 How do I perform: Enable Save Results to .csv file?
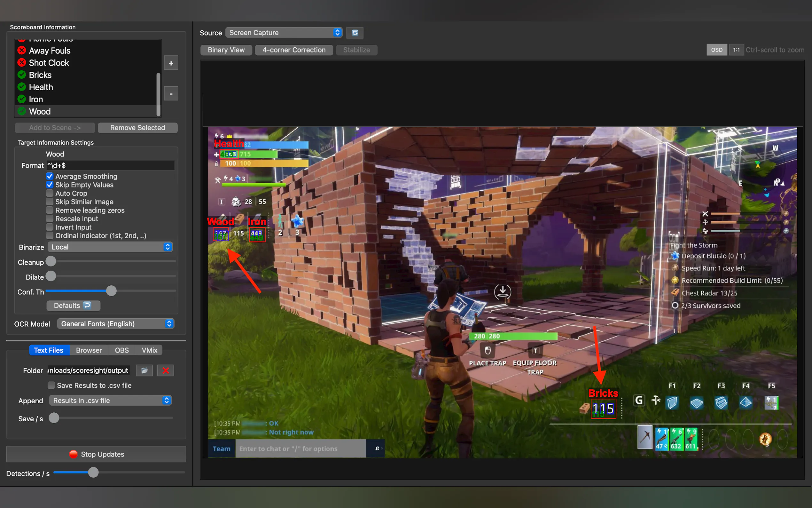point(51,385)
